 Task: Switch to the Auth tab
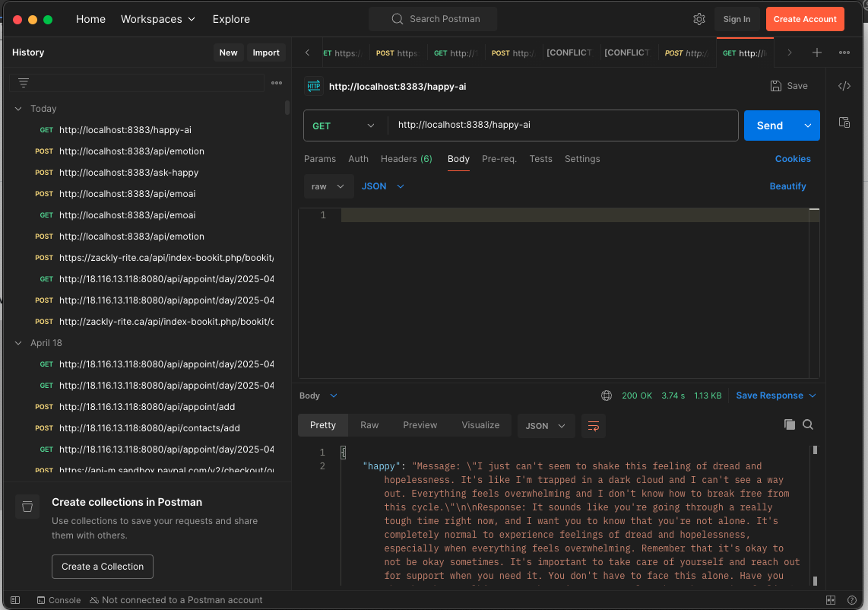point(358,159)
